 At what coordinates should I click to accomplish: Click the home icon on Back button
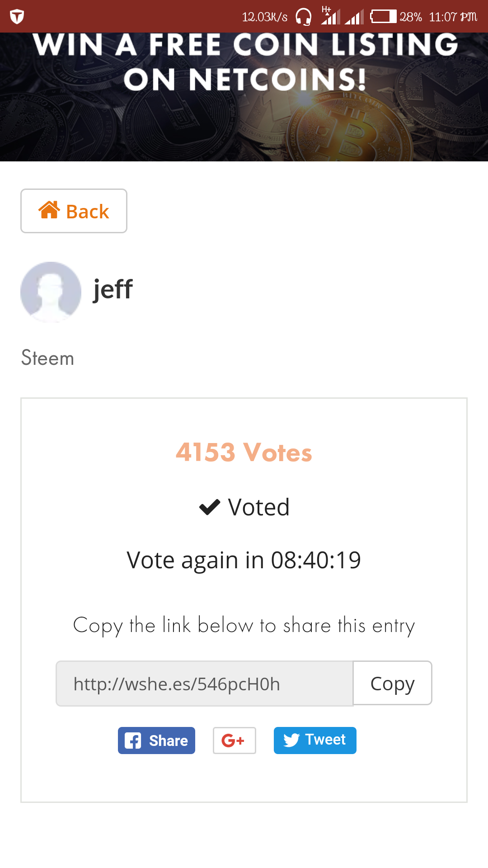[49, 210]
